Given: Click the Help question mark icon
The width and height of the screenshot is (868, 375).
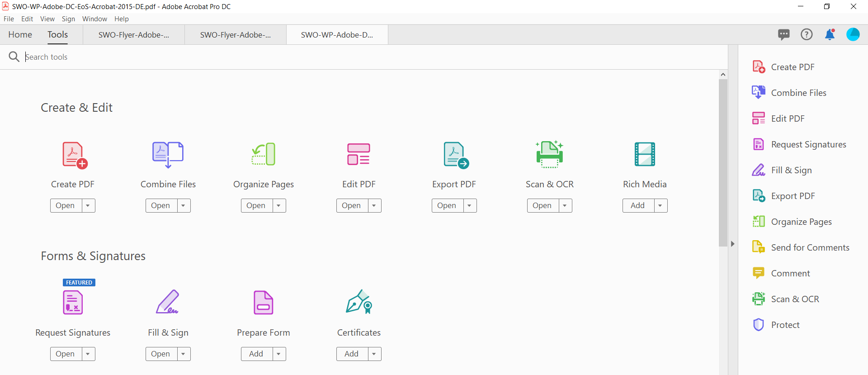Looking at the screenshot, I should 807,34.
